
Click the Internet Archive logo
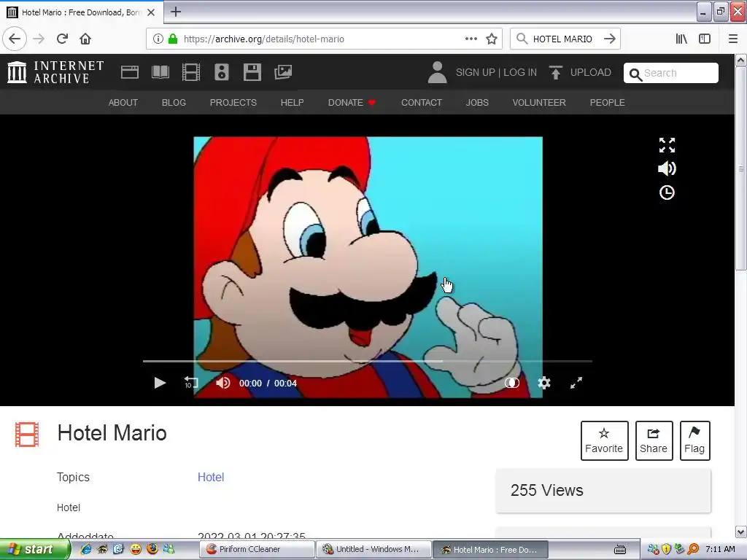pos(55,72)
